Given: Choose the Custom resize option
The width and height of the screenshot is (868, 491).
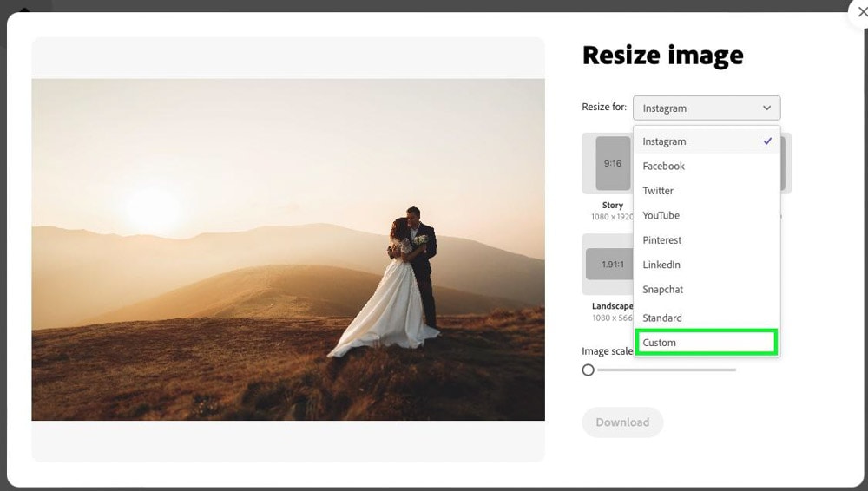Looking at the screenshot, I should [707, 342].
